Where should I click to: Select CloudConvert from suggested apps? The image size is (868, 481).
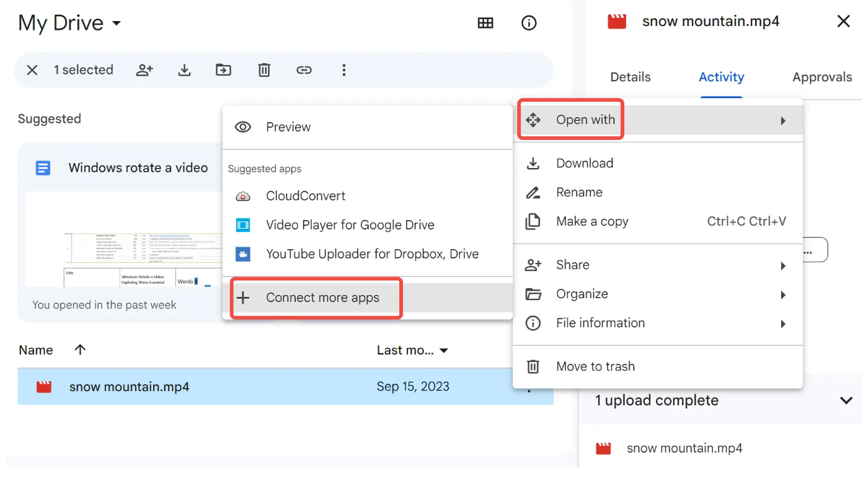pyautogui.click(x=306, y=195)
